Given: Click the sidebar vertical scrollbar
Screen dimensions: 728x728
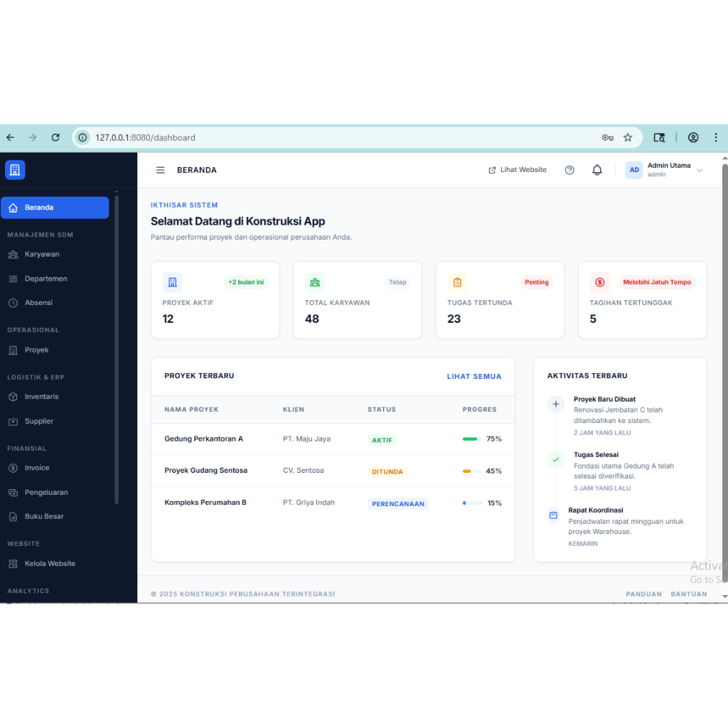Looking at the screenshot, I should click(117, 348).
